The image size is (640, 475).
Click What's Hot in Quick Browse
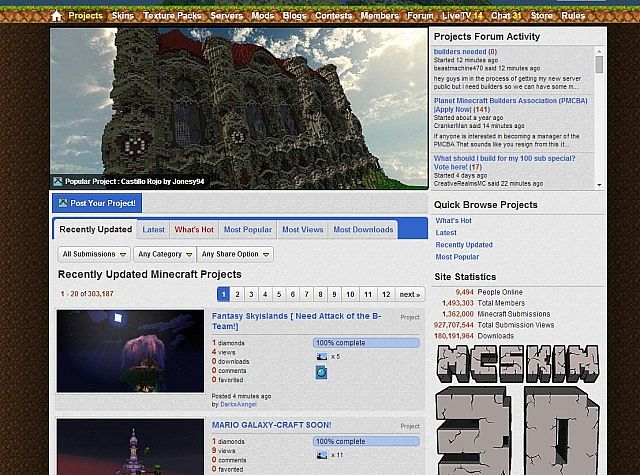pos(453,220)
